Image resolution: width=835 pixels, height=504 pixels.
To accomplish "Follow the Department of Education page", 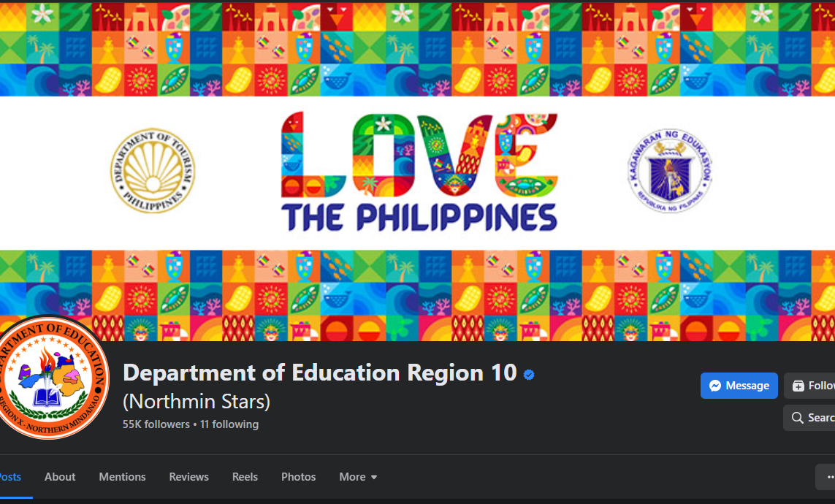I will [811, 386].
